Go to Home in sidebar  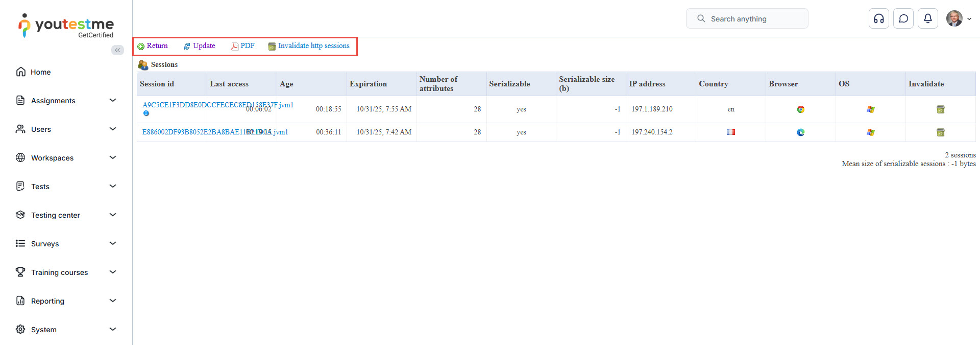tap(40, 72)
